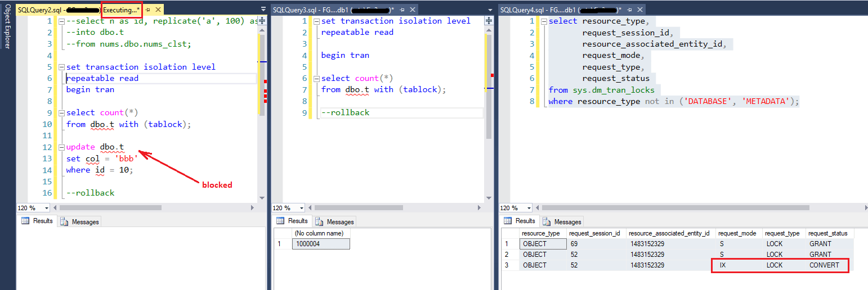Click the request_mode column header

point(739,233)
